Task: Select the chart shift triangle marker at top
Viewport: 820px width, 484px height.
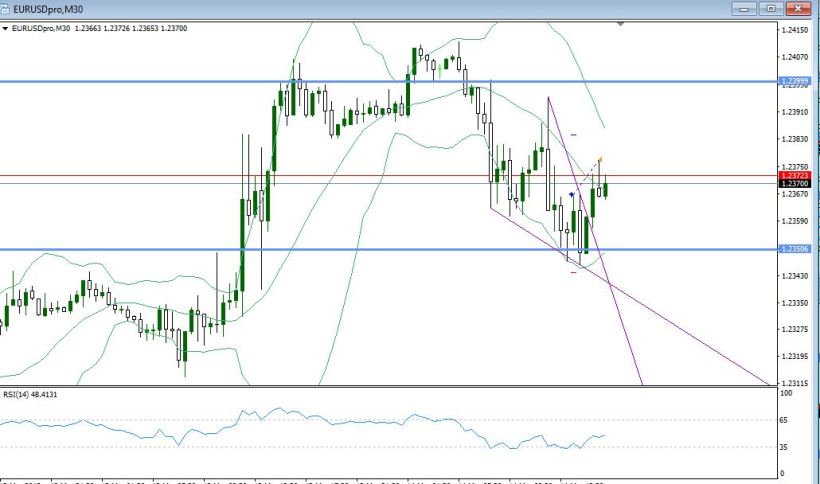Action: click(x=620, y=24)
